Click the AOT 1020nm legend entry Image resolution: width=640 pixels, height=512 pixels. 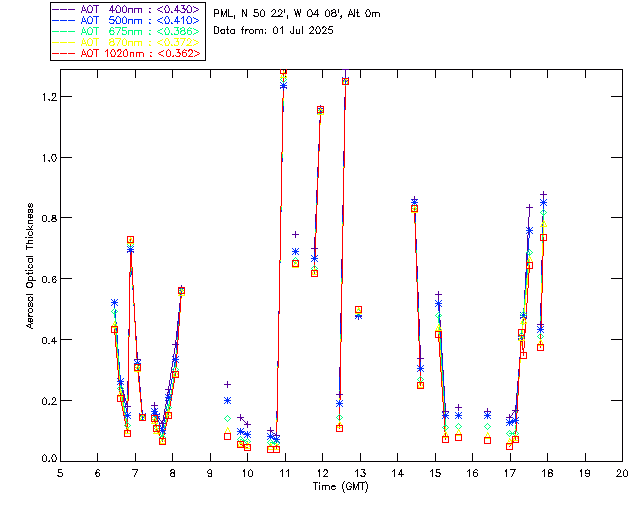click(x=140, y=52)
